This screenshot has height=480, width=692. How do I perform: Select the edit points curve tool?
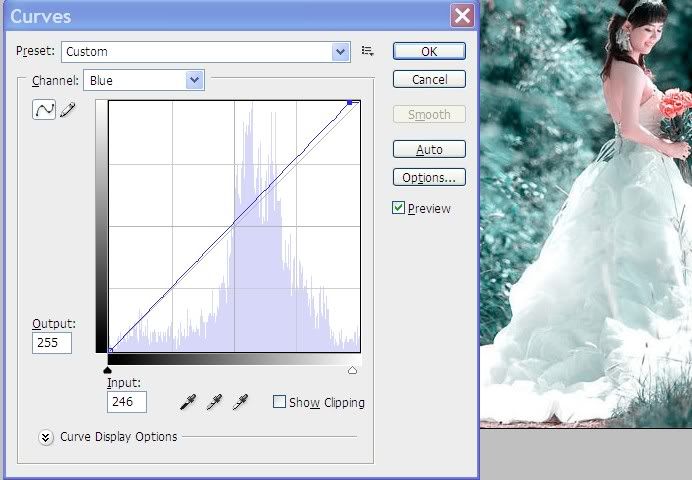click(44, 111)
